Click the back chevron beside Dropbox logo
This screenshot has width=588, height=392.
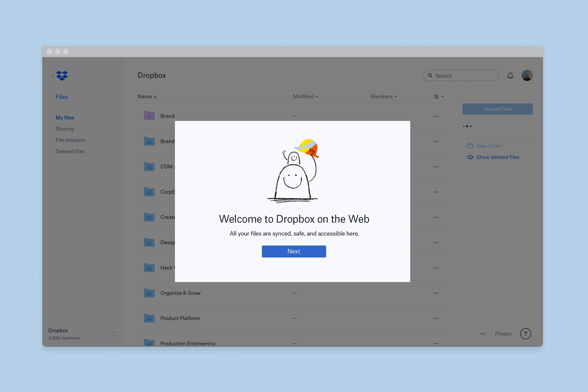(53, 76)
